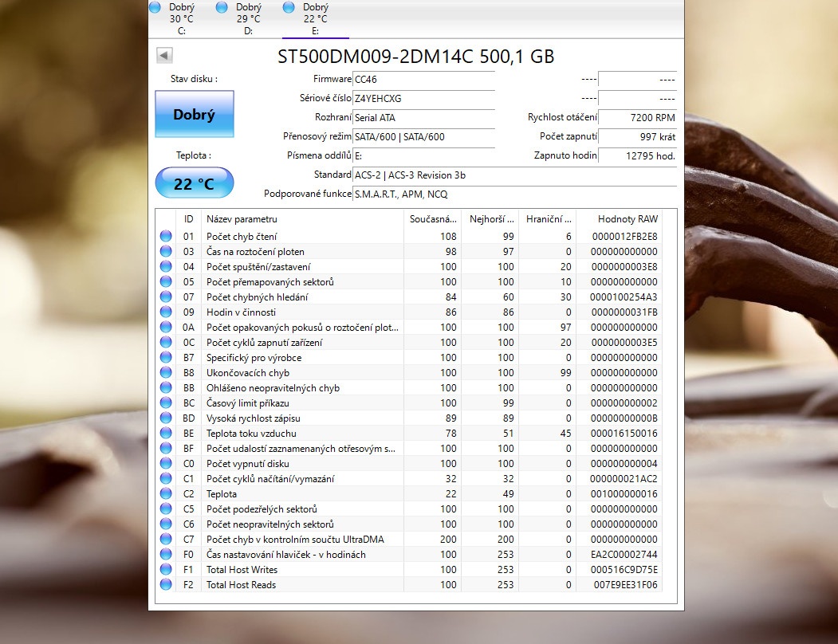Select the Total Host Writes row text
This screenshot has width=838, height=644.
(242, 570)
